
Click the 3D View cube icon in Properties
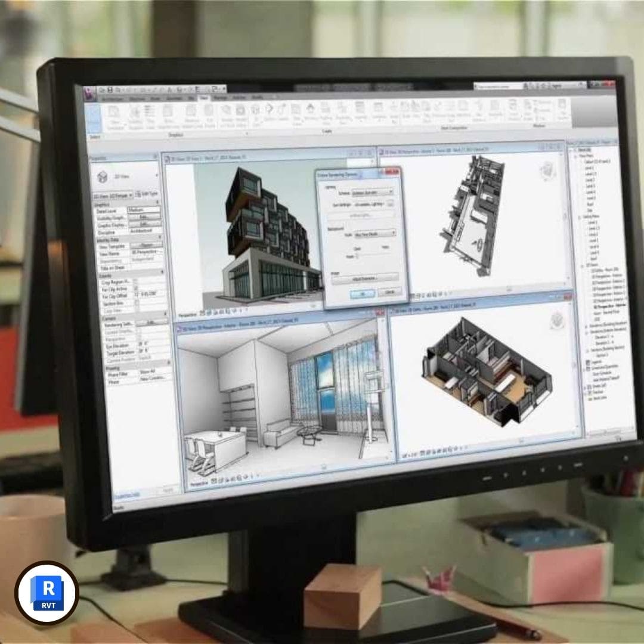coord(102,177)
